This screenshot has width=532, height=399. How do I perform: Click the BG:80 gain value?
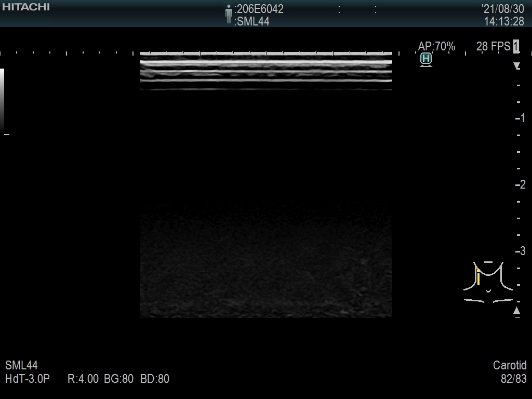point(119,379)
